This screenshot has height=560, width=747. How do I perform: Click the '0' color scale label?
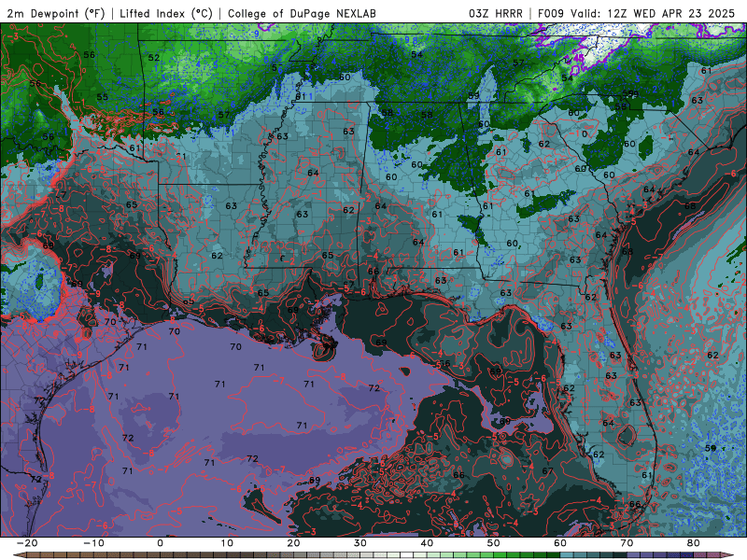(x=160, y=543)
